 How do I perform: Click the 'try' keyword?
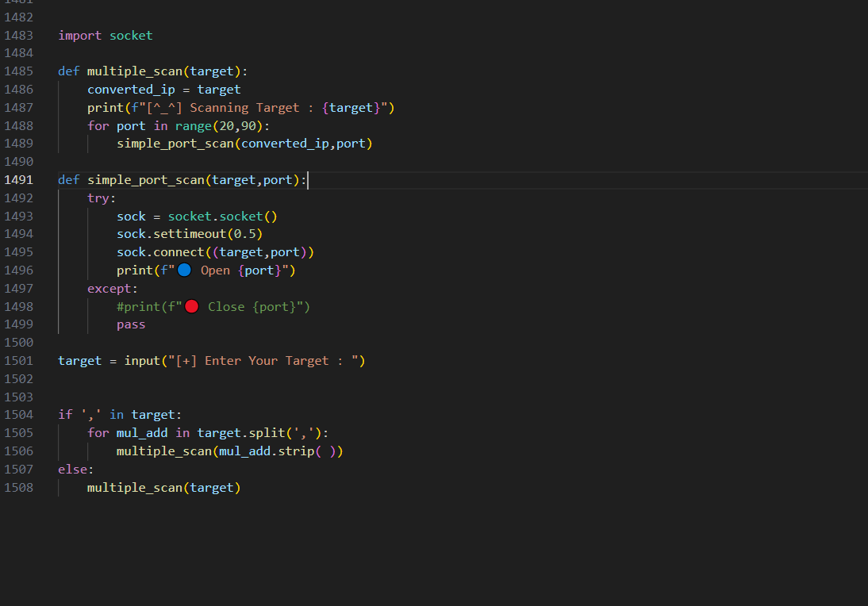point(98,198)
